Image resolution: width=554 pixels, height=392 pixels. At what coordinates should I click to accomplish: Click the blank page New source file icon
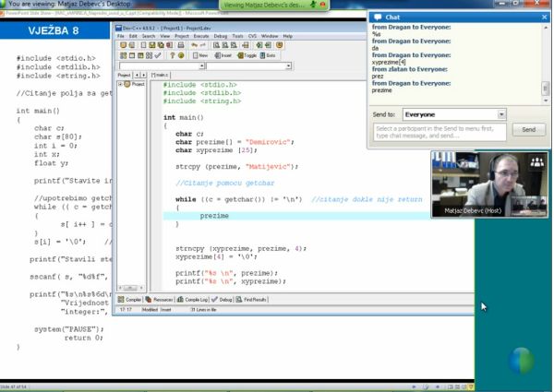click(x=143, y=45)
